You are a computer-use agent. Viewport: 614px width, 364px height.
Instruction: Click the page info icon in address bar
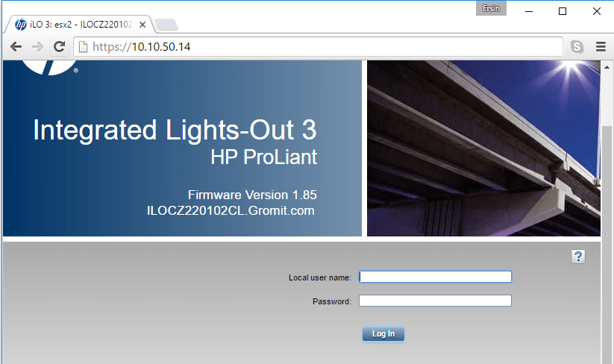pyautogui.click(x=84, y=46)
